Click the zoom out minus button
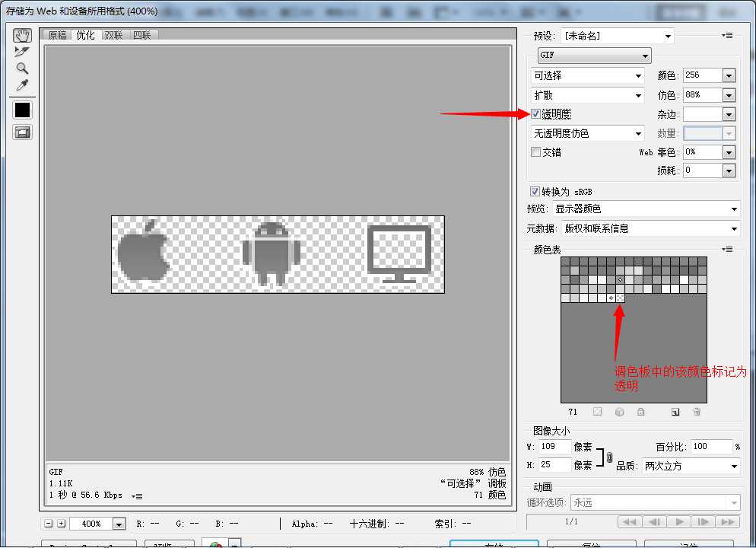Screen dimensions: 756x548 (x=48, y=524)
